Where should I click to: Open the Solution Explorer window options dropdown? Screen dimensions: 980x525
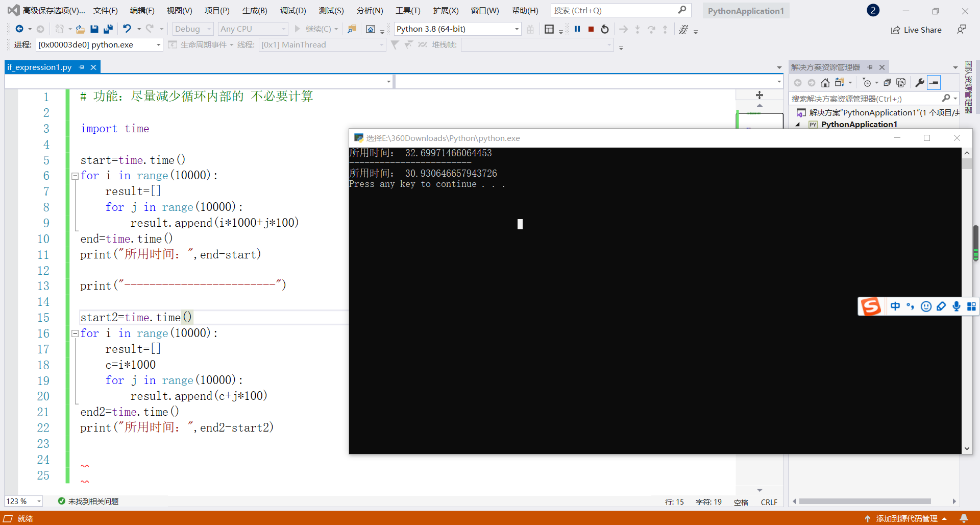tap(955, 67)
